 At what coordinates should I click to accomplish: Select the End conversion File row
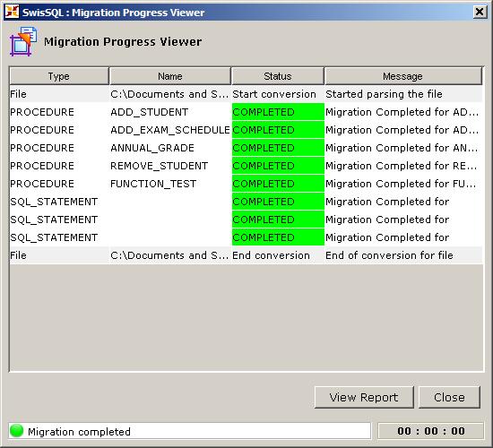coord(246,255)
